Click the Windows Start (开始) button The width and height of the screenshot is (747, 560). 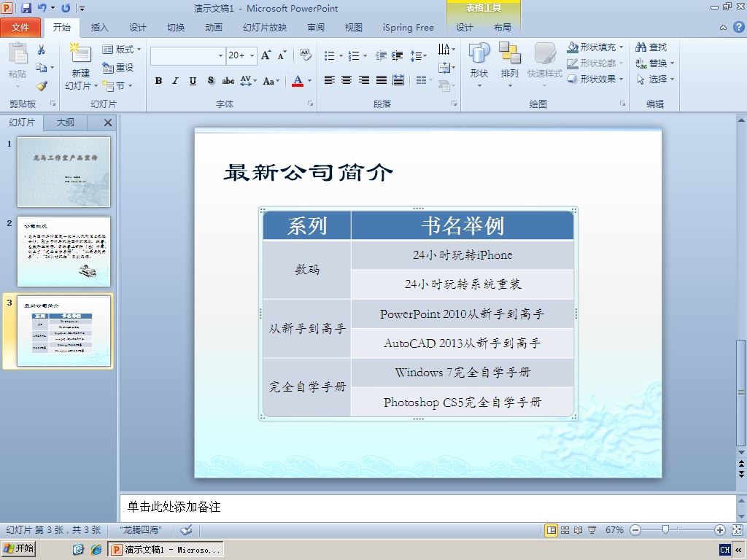coord(18,548)
